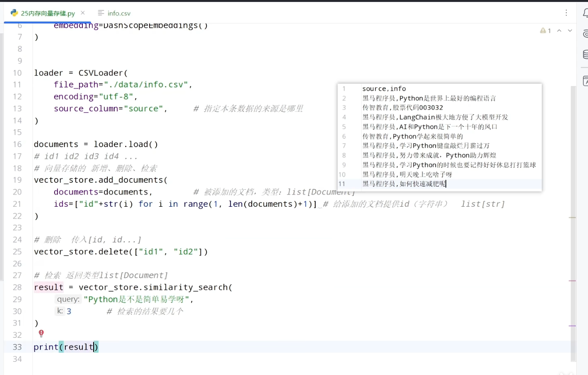Click the red intention bulb on line 32

click(41, 334)
